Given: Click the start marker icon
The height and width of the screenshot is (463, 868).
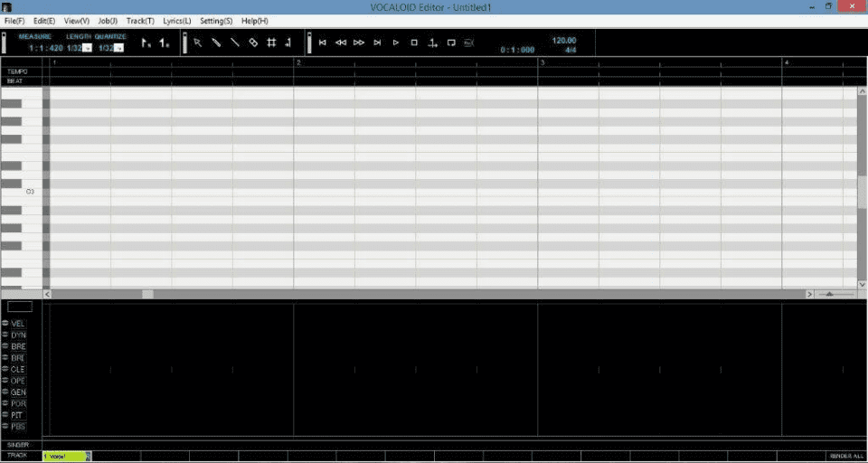Looking at the screenshot, I should 146,43.
